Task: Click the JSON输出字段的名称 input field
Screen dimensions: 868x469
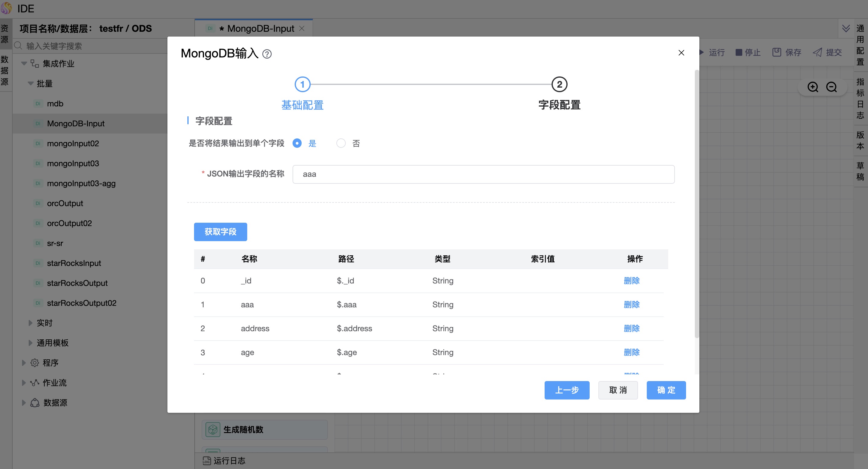Action: point(483,174)
